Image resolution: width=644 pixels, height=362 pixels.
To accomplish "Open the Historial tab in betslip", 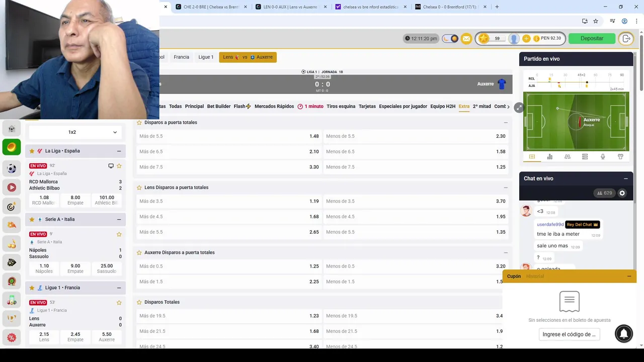I will click(x=535, y=276).
